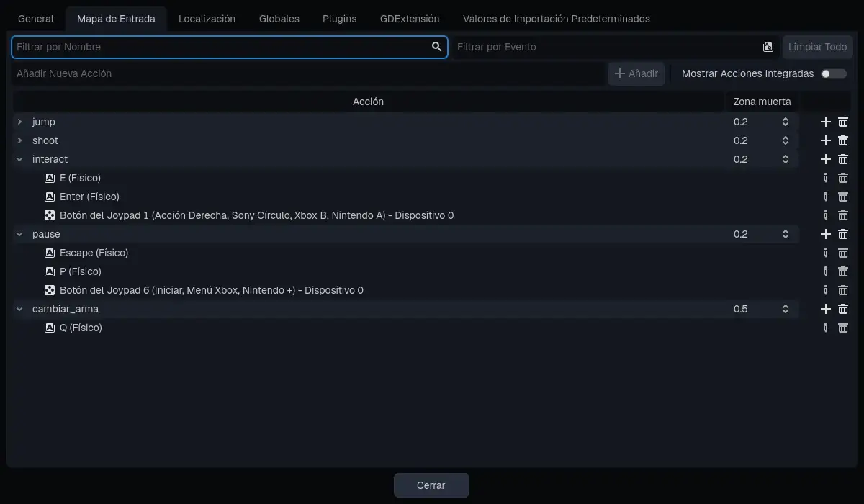This screenshot has height=504, width=864.
Task: Toggle Mostrar Acciones Integradas switch
Action: 834,73
